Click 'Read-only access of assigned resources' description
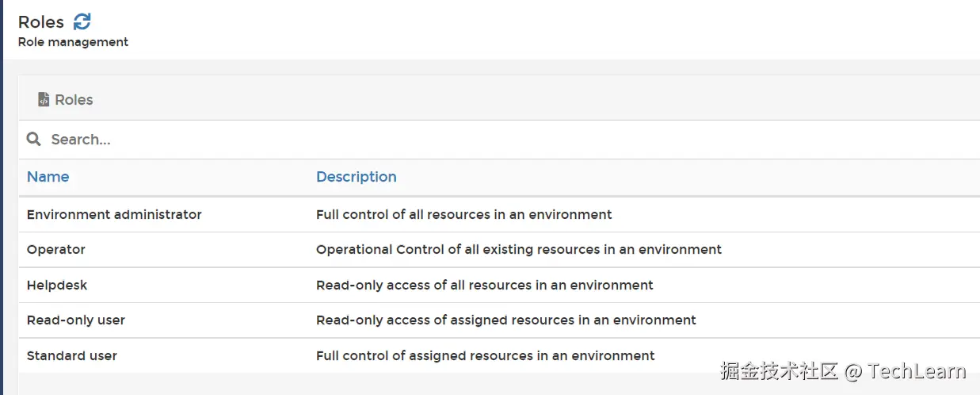 (x=505, y=320)
